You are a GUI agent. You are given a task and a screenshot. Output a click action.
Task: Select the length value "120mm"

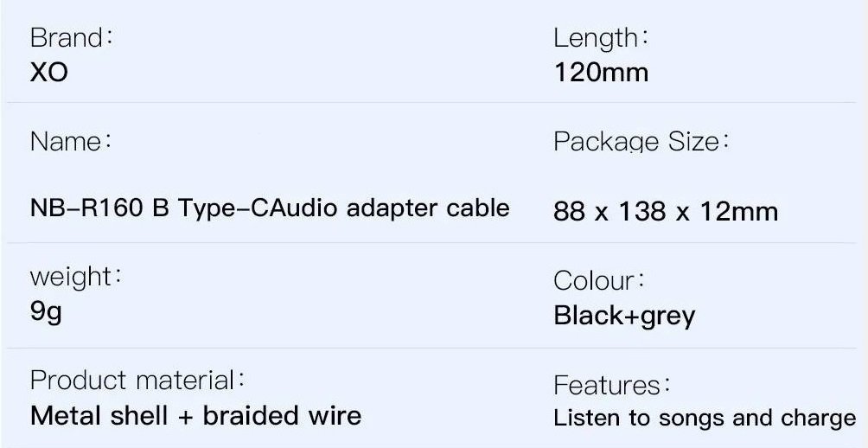pos(601,72)
